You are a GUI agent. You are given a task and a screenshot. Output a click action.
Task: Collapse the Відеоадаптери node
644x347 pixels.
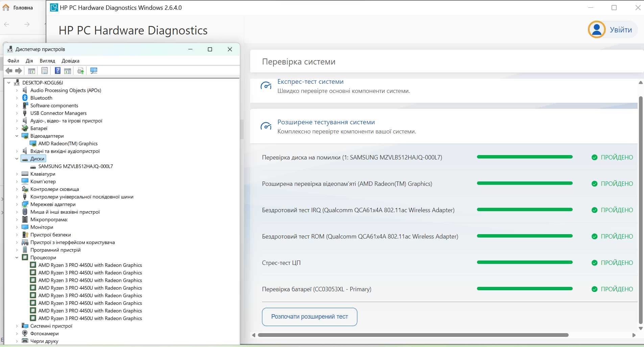click(17, 136)
